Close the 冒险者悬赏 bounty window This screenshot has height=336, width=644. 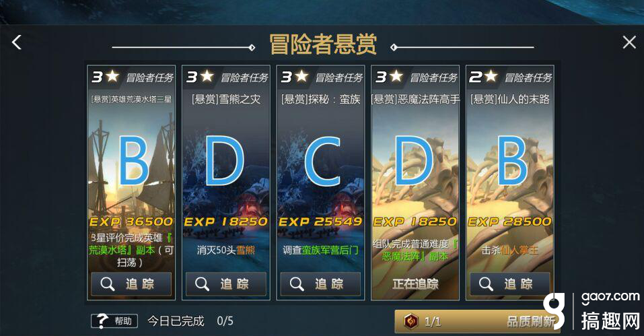pos(629,42)
